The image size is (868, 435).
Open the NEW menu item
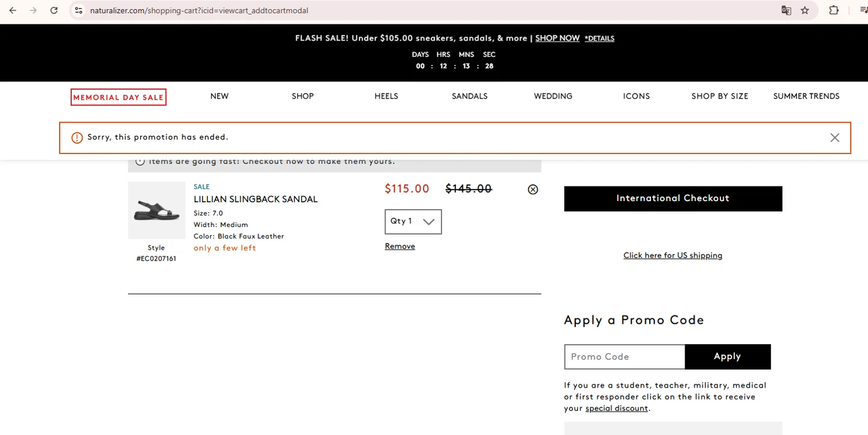(x=219, y=96)
